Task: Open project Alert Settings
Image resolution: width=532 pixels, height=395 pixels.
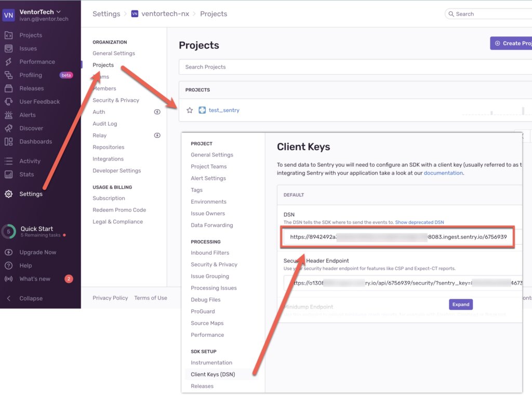Action: point(208,178)
